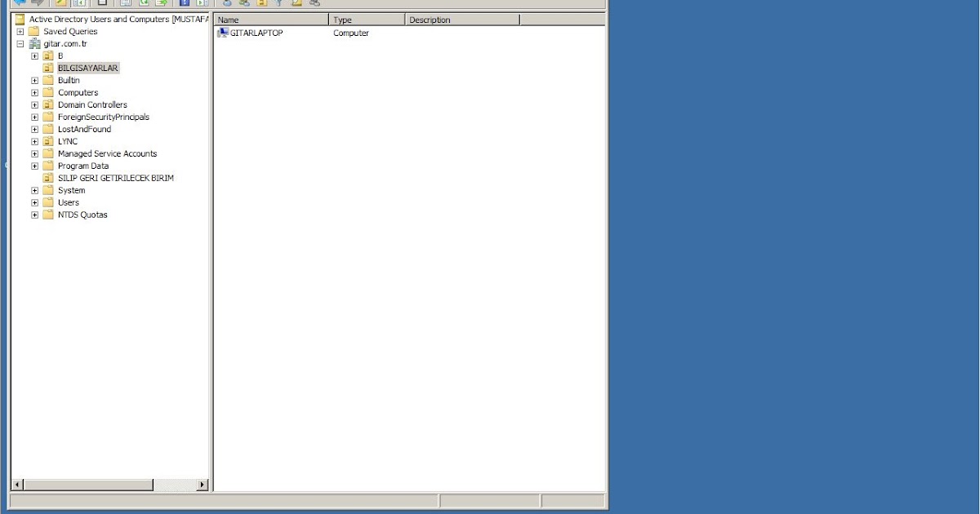Select the NTDS Quotas tree label
The width and height of the screenshot is (980, 514).
coord(82,215)
